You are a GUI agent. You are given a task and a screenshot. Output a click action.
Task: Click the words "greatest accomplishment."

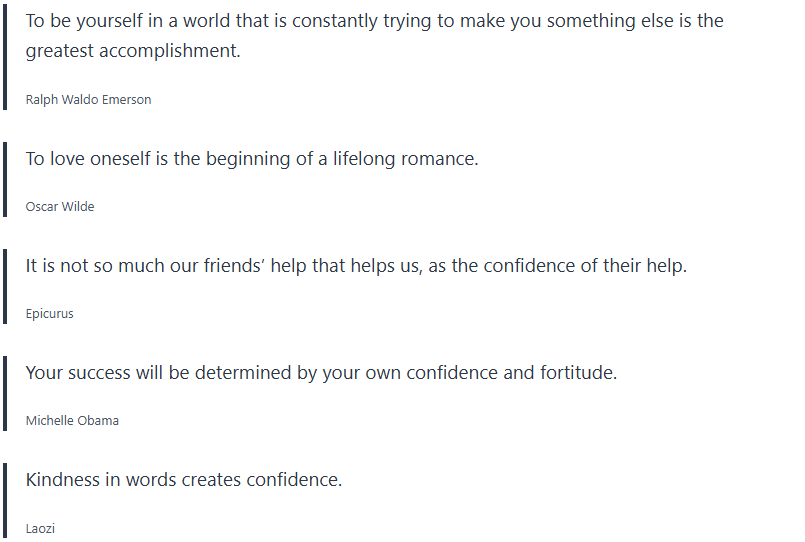pos(133,51)
